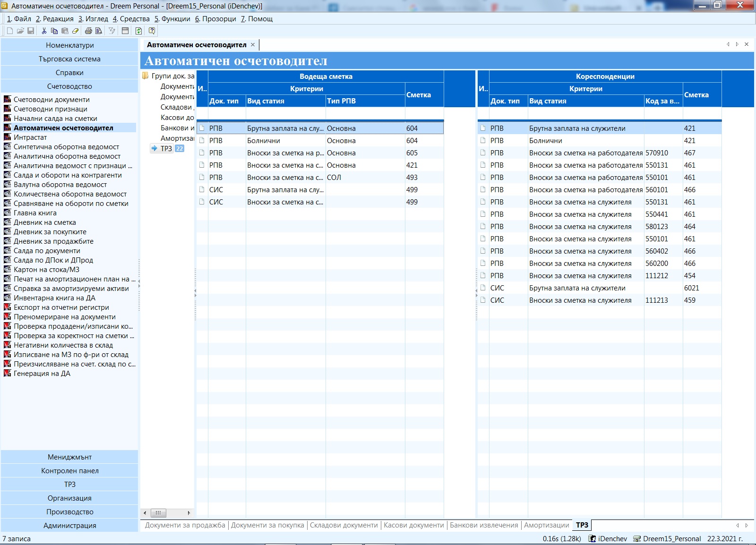Screen dimensions: 756x545
Task: Expand the Номенклатури sidebar section
Action: point(69,45)
